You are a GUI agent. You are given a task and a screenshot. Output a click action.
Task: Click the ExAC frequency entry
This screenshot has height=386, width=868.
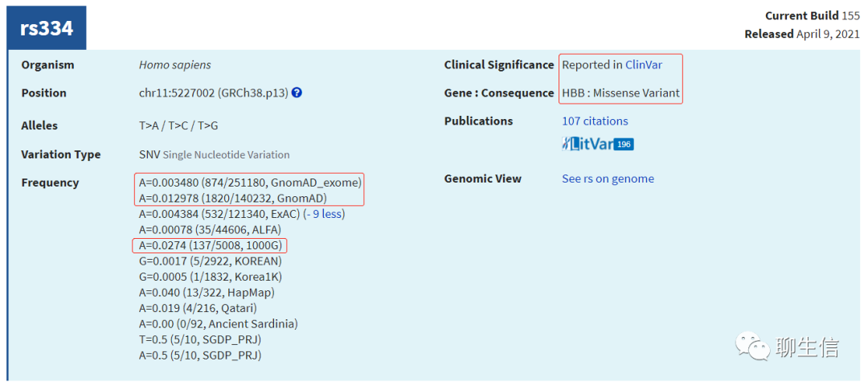pos(219,214)
